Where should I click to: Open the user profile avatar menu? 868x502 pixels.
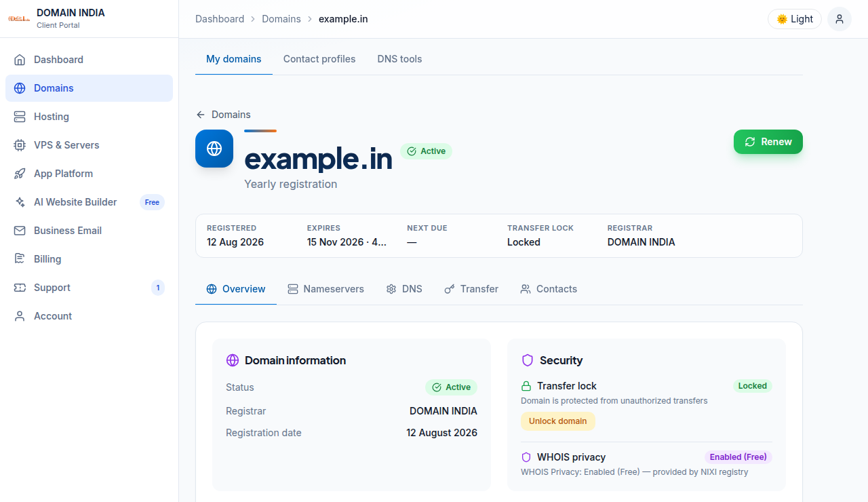click(x=840, y=19)
